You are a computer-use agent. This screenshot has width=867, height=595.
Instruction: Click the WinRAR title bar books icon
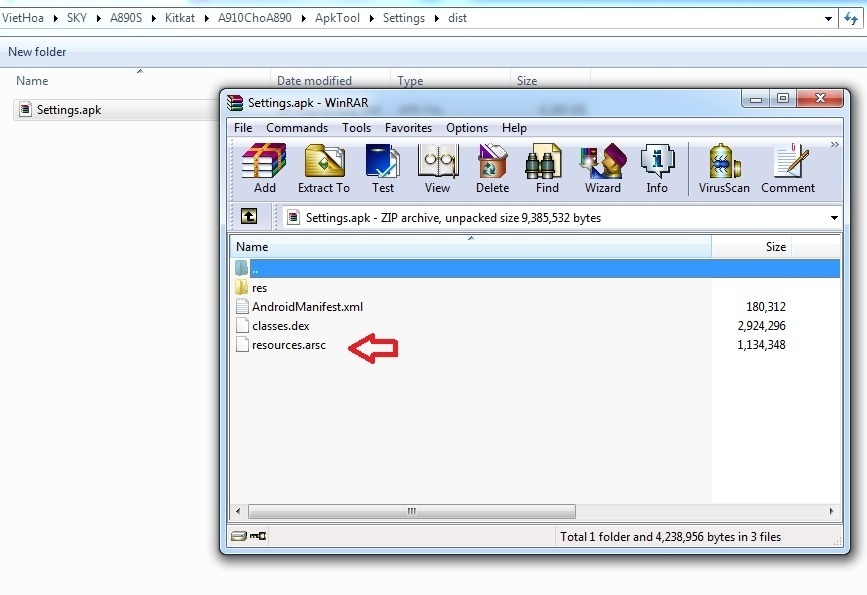(x=235, y=102)
